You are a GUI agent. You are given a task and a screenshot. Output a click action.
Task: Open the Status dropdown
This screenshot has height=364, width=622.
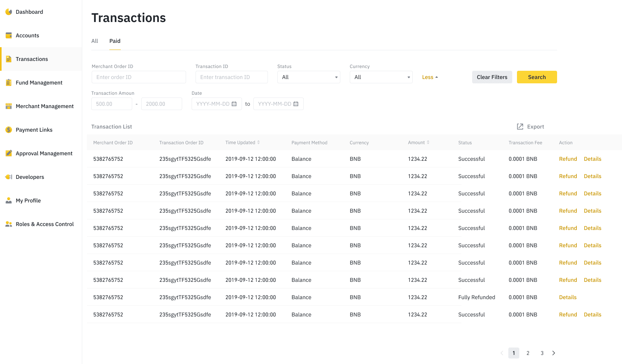[309, 77]
